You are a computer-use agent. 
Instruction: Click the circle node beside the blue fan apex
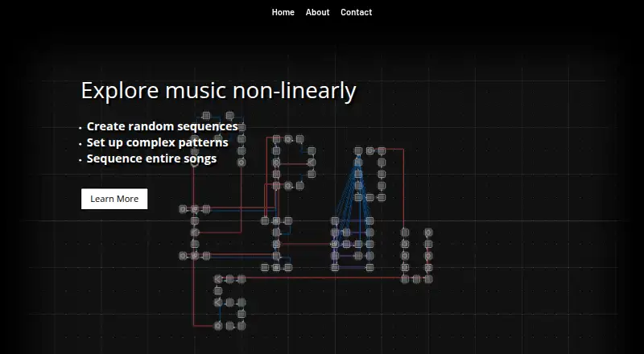click(x=369, y=150)
